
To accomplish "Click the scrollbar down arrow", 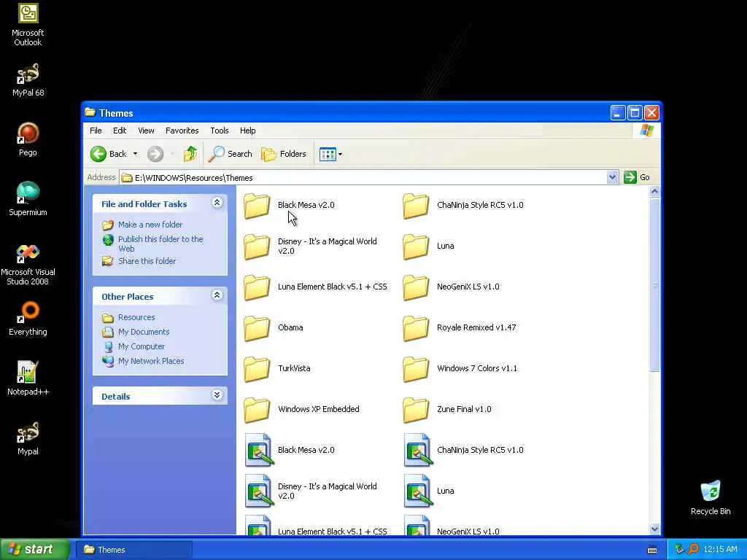I will coord(654,529).
